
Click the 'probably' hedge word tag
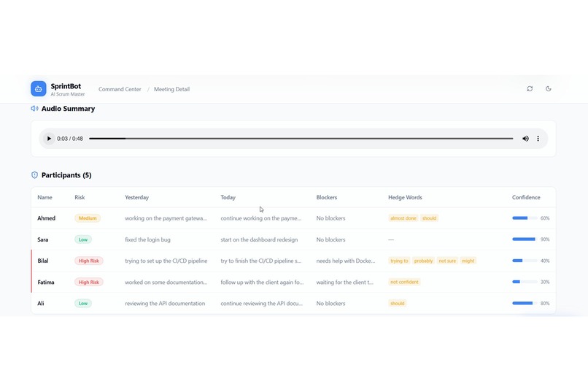tap(423, 261)
